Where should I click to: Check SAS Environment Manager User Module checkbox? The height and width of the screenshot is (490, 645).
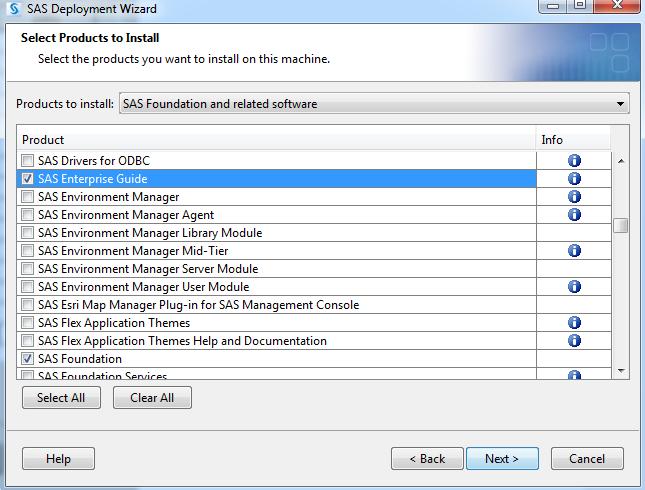coord(28,286)
